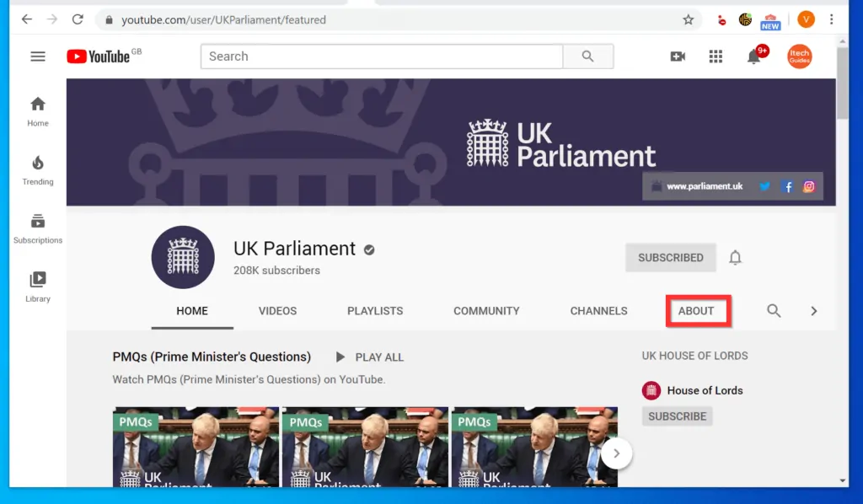
Task: Click the round dark extension icon
Action: [x=745, y=20]
